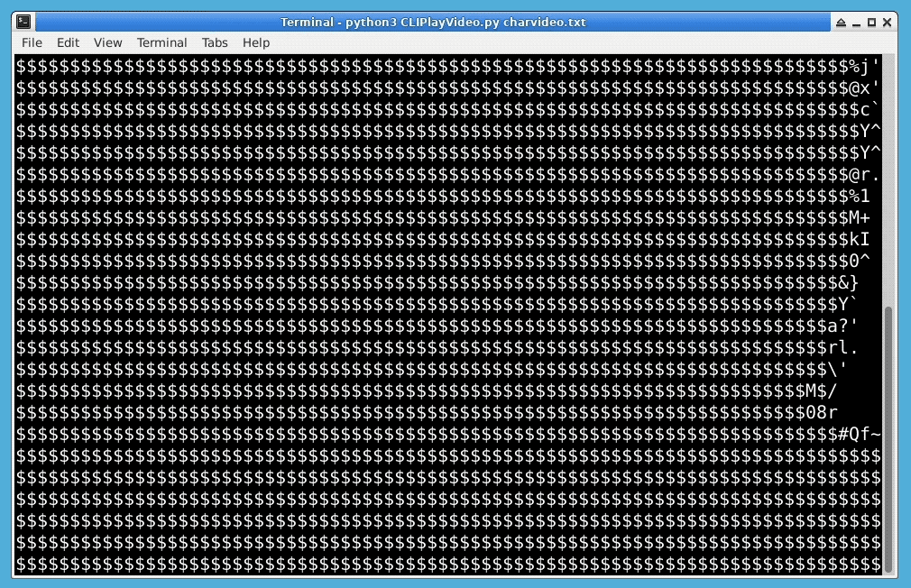This screenshot has width=911, height=588.
Task: Click the "kI" characters in the terminal output
Action: (x=859, y=239)
